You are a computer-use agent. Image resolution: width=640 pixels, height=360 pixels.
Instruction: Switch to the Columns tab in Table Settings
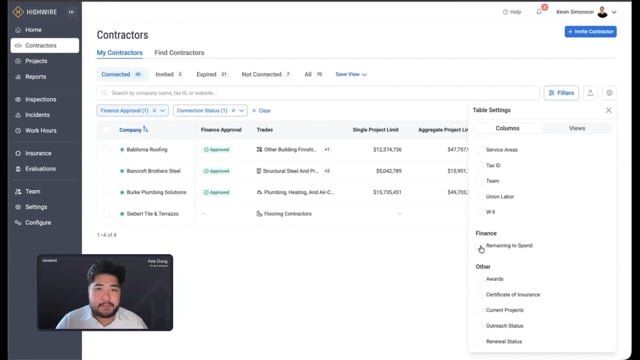pyautogui.click(x=507, y=128)
